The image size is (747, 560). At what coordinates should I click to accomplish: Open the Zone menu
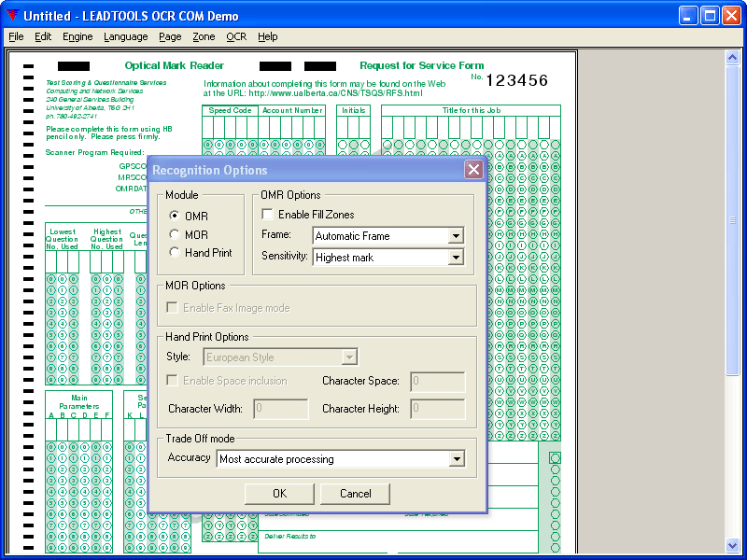[x=204, y=36]
